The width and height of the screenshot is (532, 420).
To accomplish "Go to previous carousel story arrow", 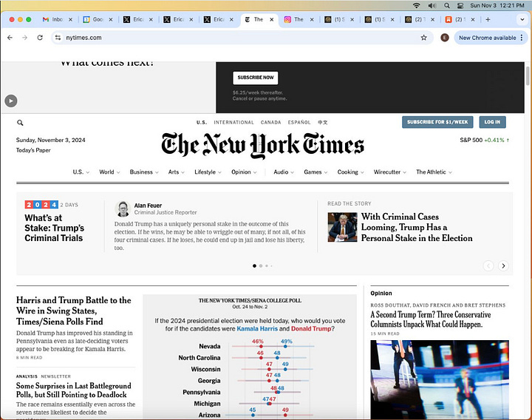I will pos(488,266).
